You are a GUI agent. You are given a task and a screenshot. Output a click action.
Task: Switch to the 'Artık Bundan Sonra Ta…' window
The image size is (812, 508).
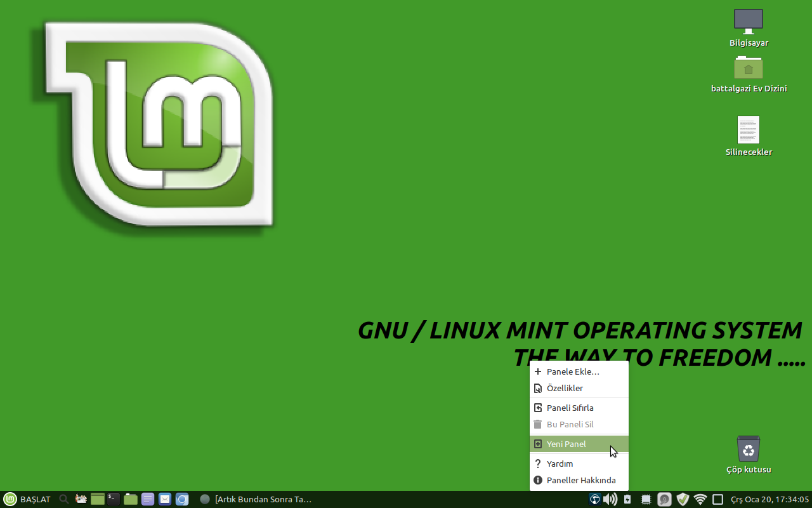click(256, 499)
